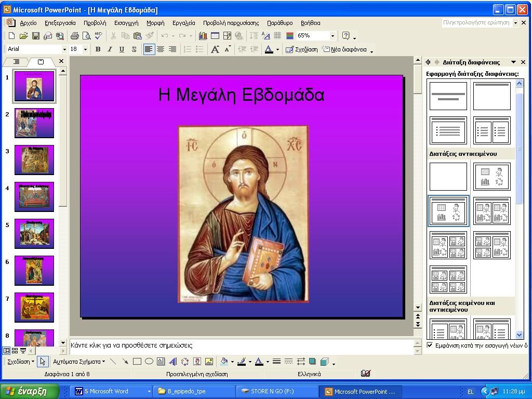Open the 'Μορφή' menu

[155, 23]
